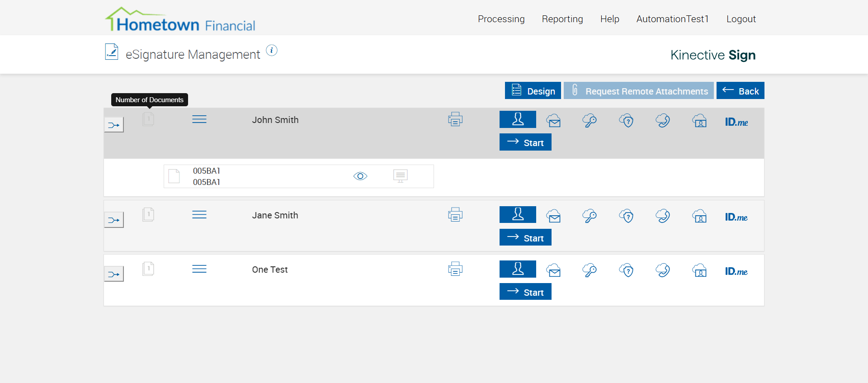
Task: Collapse John Smith's document list
Action: 148,119
